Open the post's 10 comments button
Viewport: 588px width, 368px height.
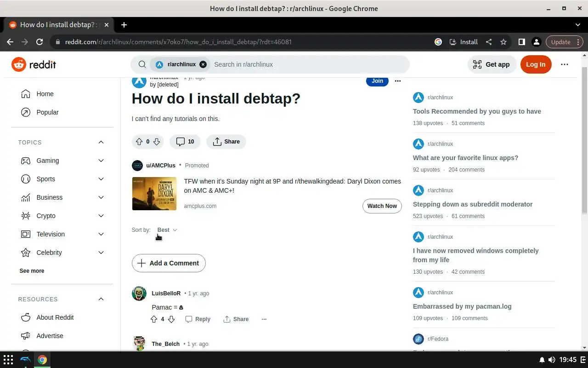[x=185, y=142]
